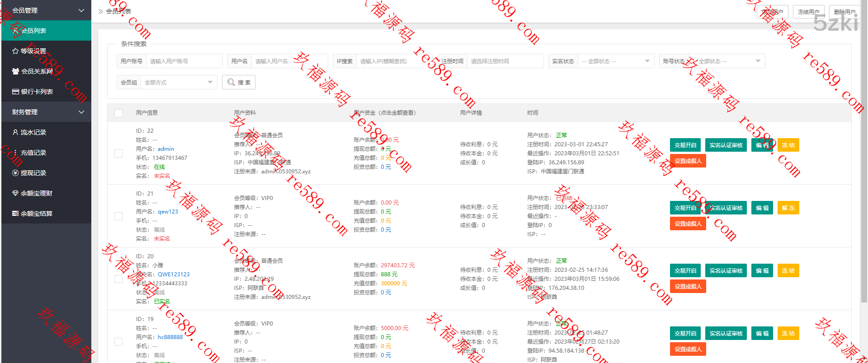Go to 充值记录 in the sidebar

[33, 153]
